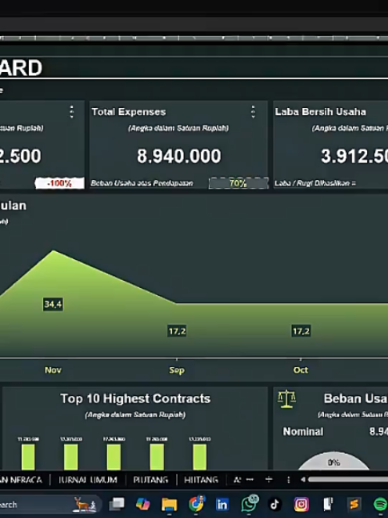The width and height of the screenshot is (388, 518).
Task: Click the rightmost visible bar in Top 10 Contracts chart
Action: point(200,457)
